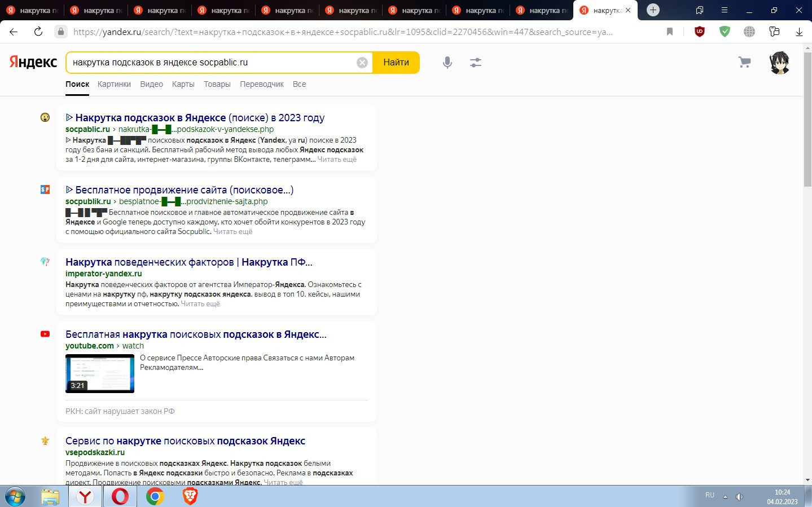Reload the page with the refresh icon

pyautogui.click(x=38, y=32)
